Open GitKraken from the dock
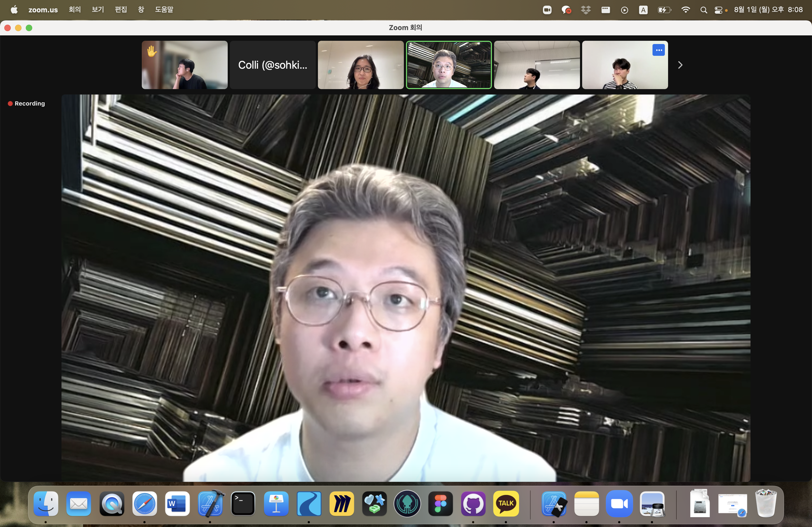 click(407, 503)
